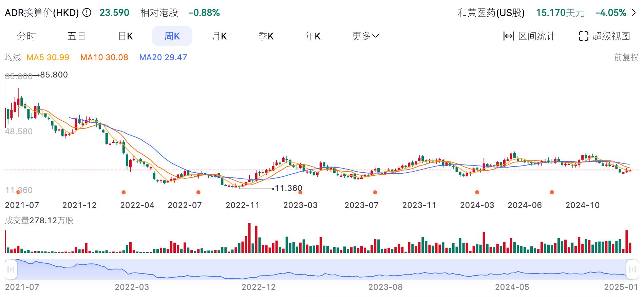Select the 日K chart tab

tap(126, 36)
